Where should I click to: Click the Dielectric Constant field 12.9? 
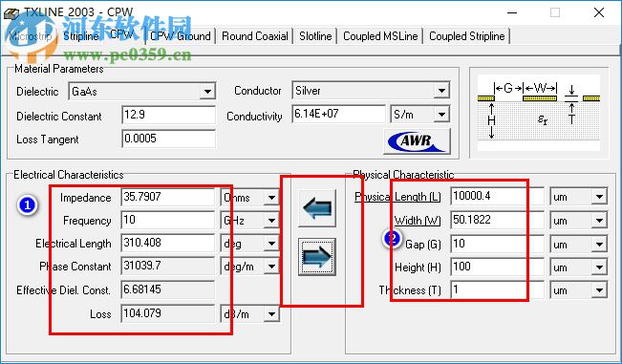pos(168,115)
